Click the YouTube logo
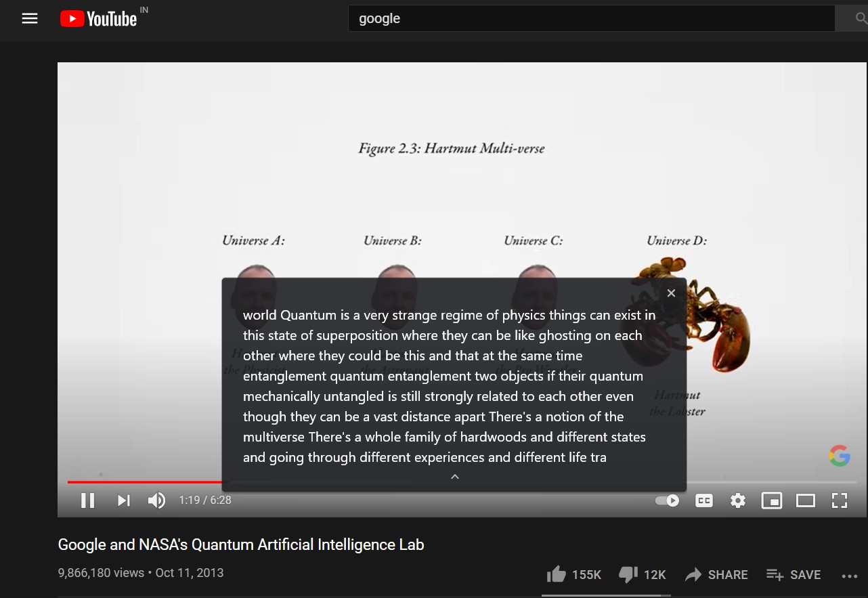This screenshot has height=598, width=868. (97, 18)
